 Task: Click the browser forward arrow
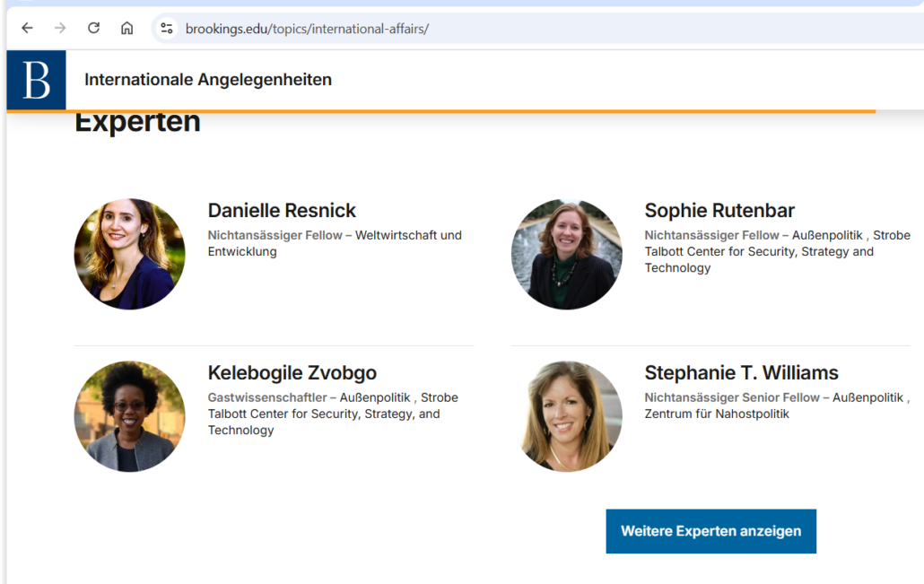tap(60, 28)
